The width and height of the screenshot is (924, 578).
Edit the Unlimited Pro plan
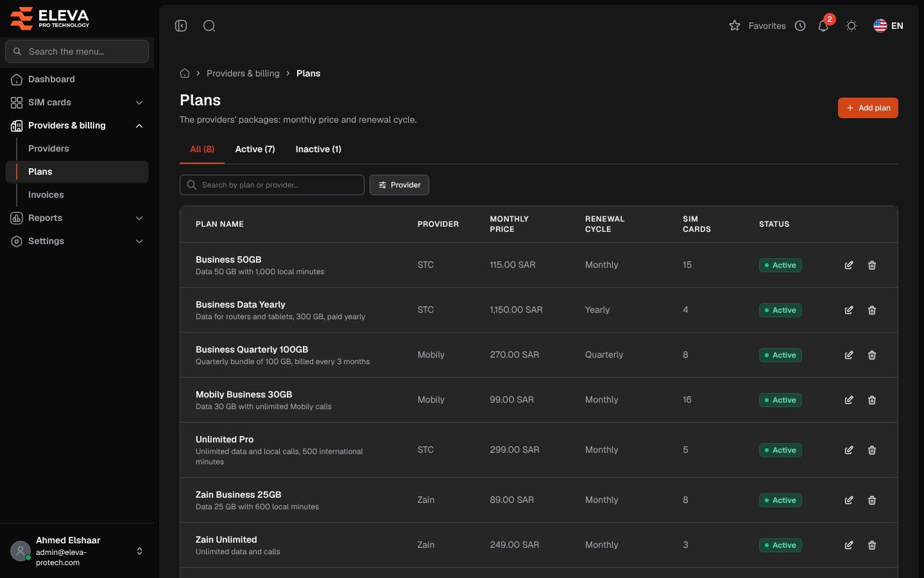coord(849,450)
